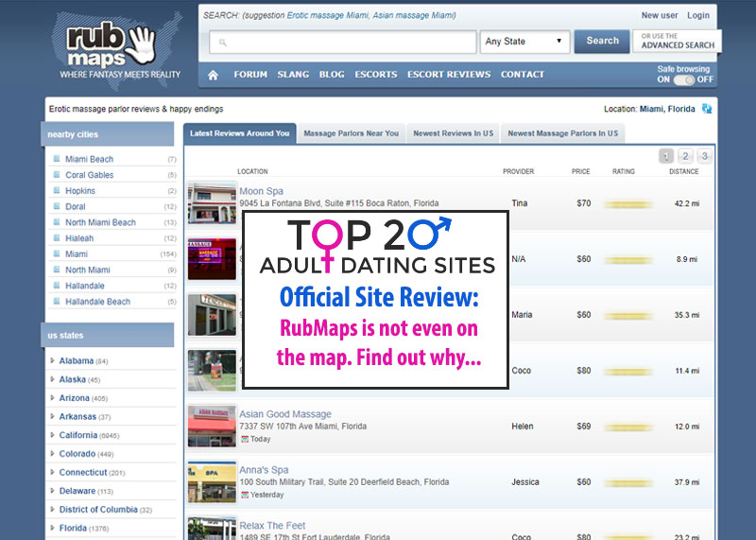This screenshot has width=756, height=540.
Task: Click the Search button
Action: tap(602, 41)
